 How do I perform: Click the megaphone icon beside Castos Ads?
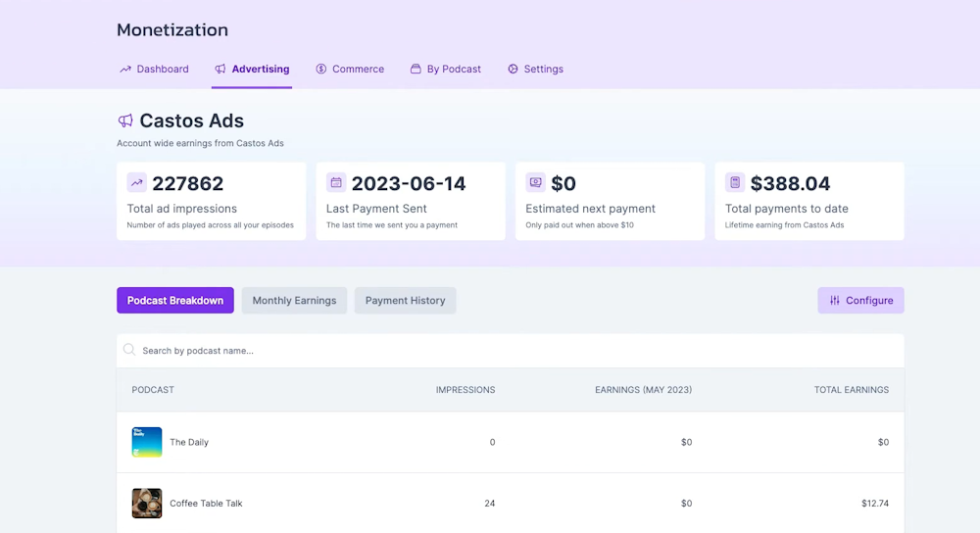125,120
